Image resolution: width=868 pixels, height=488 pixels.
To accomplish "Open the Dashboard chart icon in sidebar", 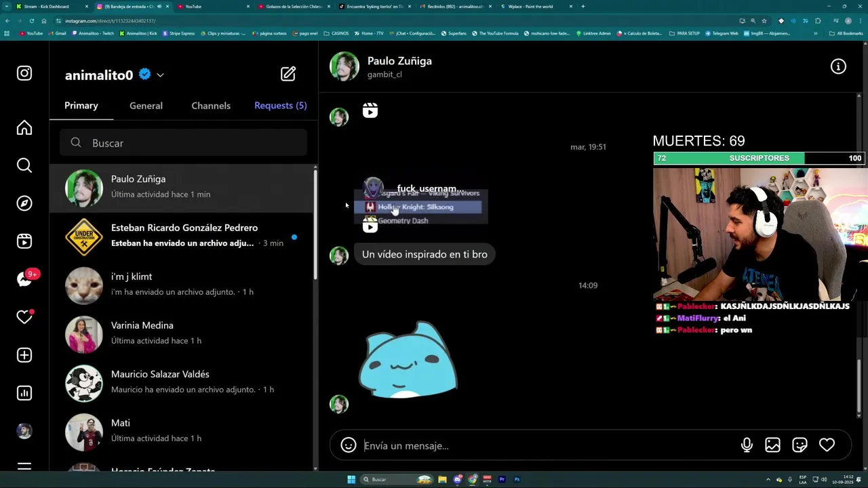I will 24,393.
